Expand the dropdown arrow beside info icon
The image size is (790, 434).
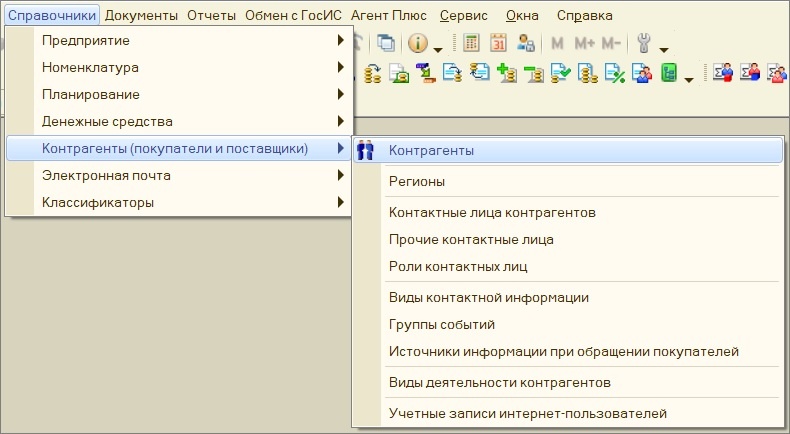438,49
